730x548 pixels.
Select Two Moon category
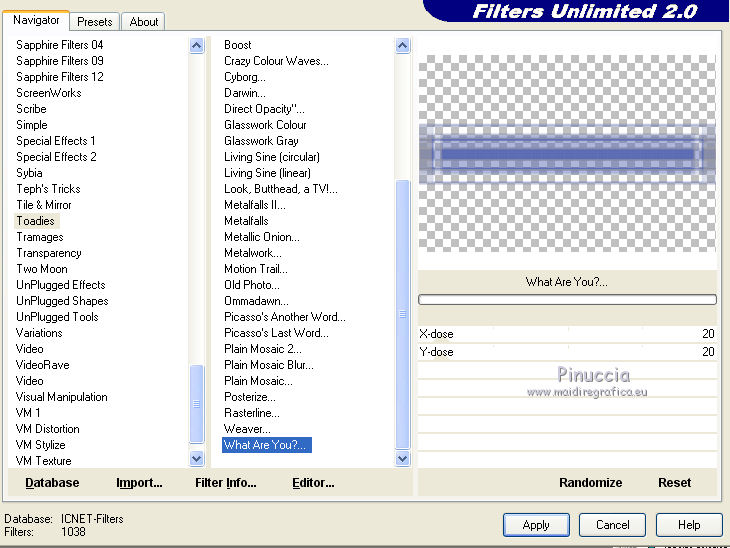click(x=42, y=269)
